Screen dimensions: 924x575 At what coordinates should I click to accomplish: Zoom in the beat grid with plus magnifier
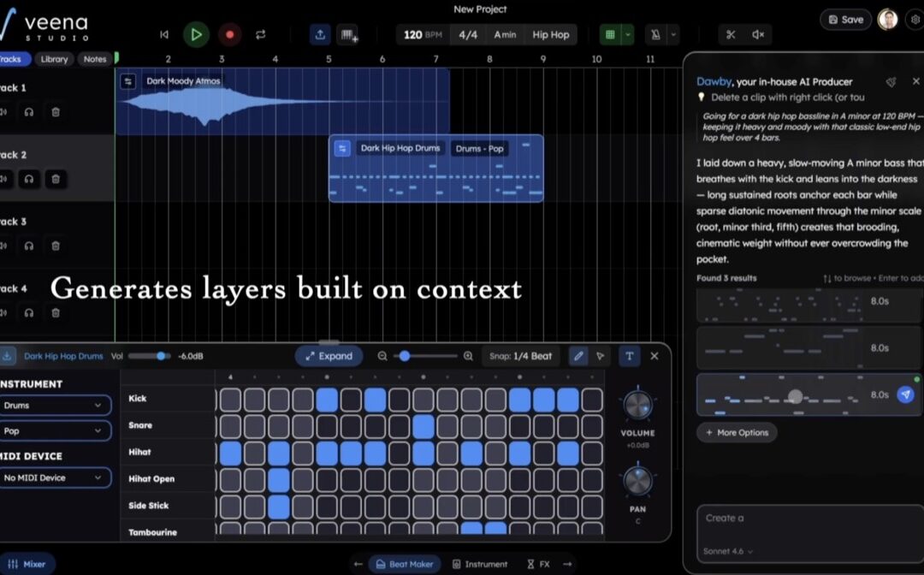(468, 356)
